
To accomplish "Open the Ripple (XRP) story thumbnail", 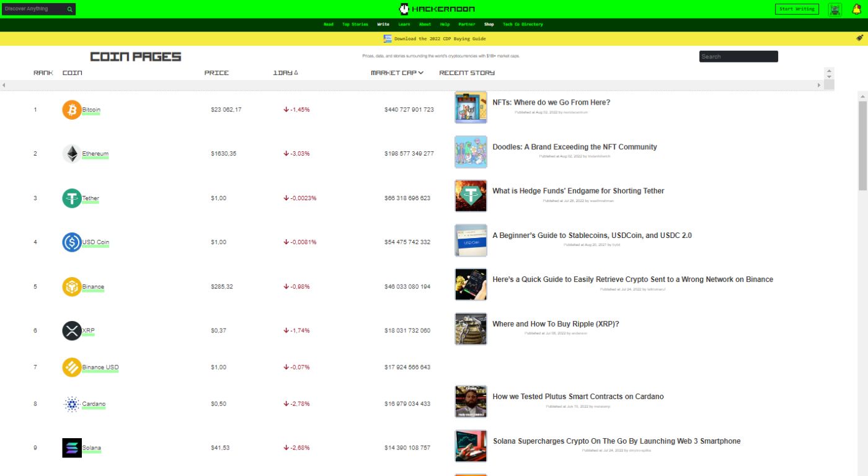I will 471,329.
